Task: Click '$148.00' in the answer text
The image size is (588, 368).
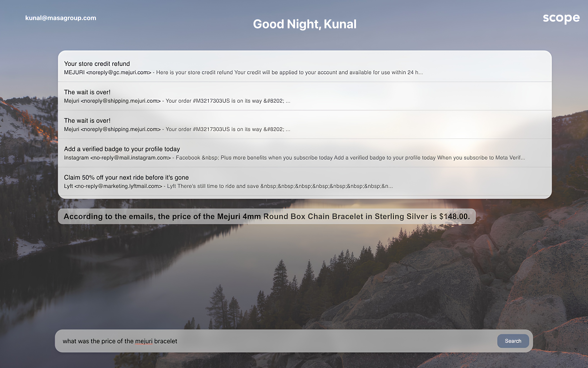Action: [454, 216]
